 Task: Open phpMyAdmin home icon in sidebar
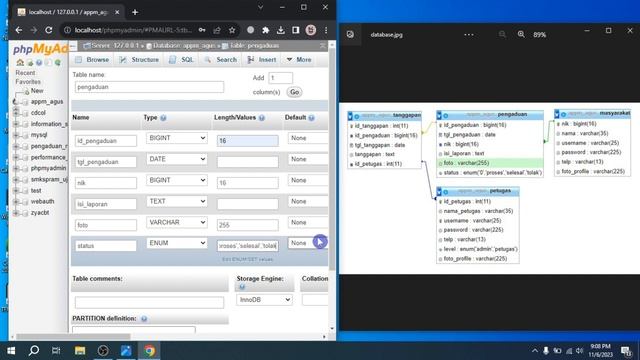coord(20,62)
